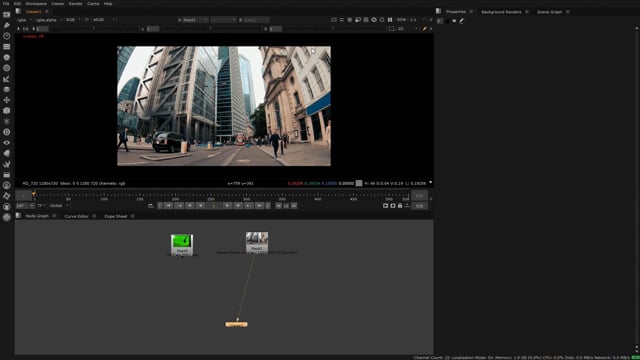This screenshot has height=360, width=640.
Task: Open the rgba.alpha channel dropdown
Action: click(x=49, y=20)
